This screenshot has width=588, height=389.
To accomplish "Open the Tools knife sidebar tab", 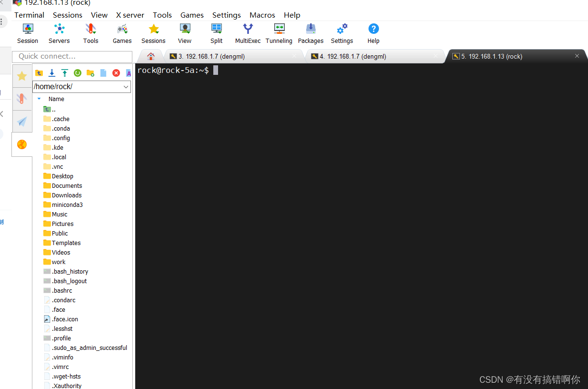I will [22, 99].
